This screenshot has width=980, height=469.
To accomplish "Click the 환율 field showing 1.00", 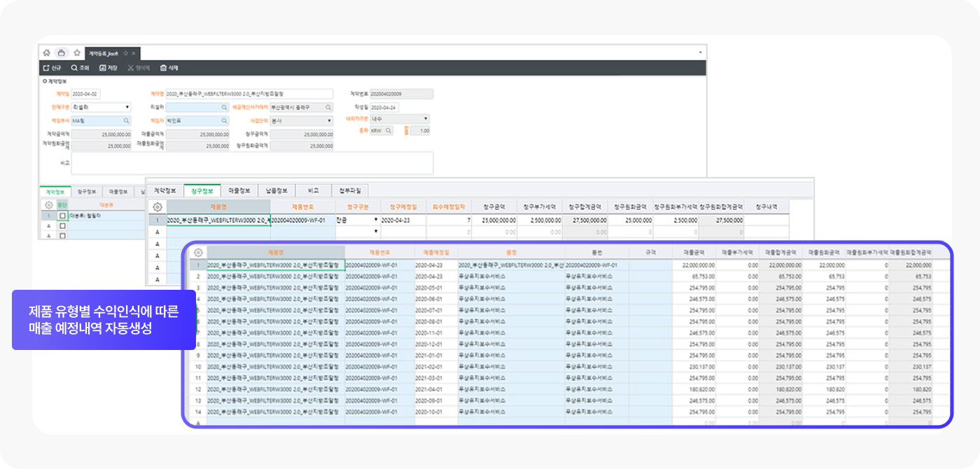I will pyautogui.click(x=421, y=130).
